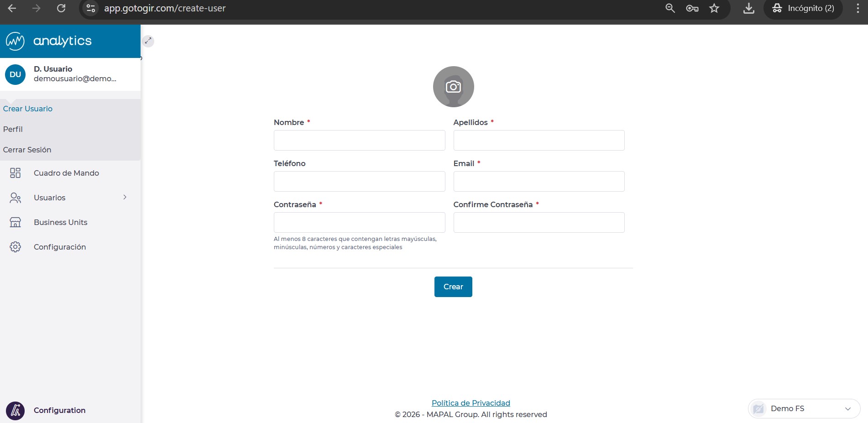
Task: Click the DU user avatar
Action: tap(16, 74)
